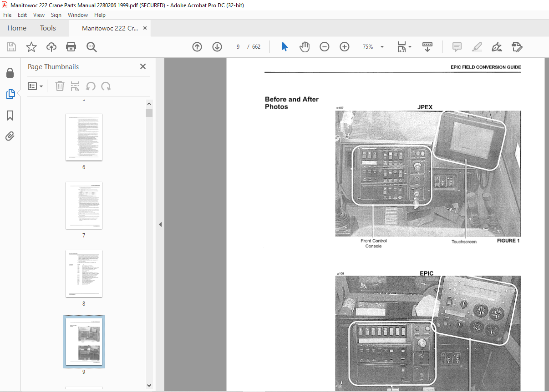Print the document
The width and height of the screenshot is (549, 392).
coord(71,47)
